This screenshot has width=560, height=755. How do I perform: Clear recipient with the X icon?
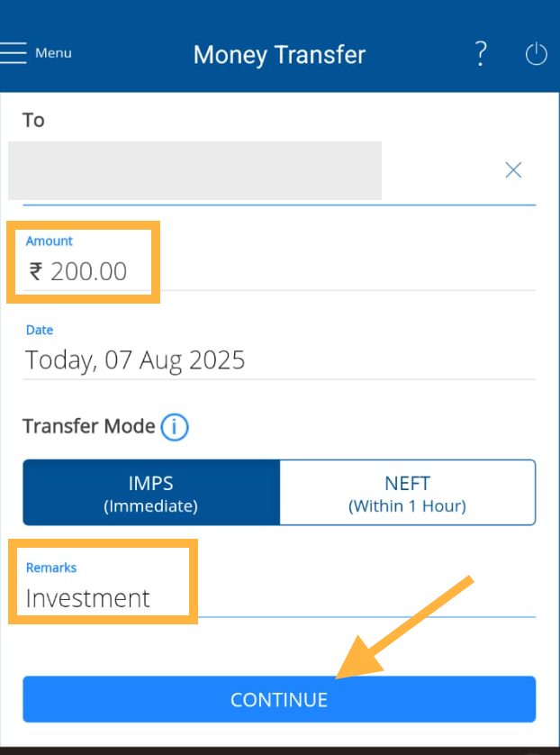click(513, 170)
